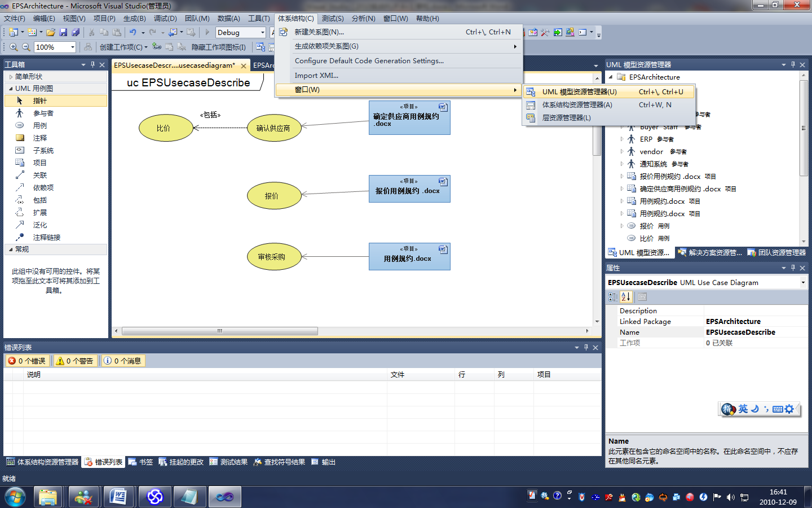
Task: Toggle the 0 个消息 messages filter
Action: pos(122,361)
